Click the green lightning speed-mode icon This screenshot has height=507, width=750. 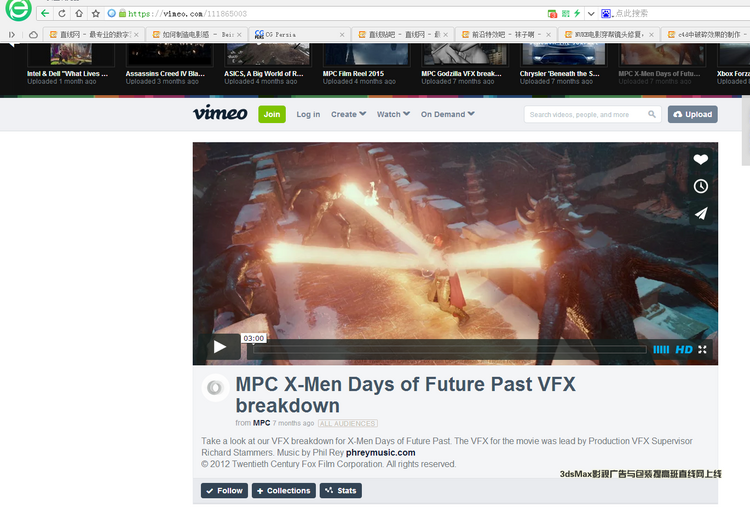[x=577, y=13]
